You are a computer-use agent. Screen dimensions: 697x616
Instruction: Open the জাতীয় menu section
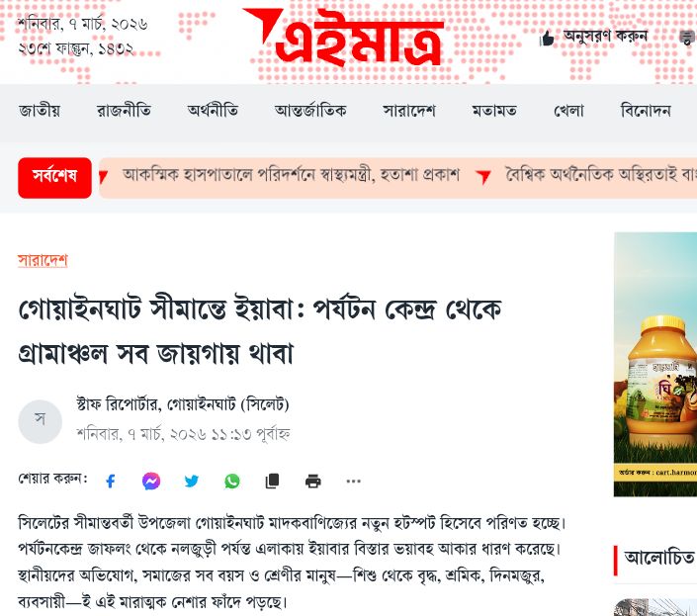[40, 110]
